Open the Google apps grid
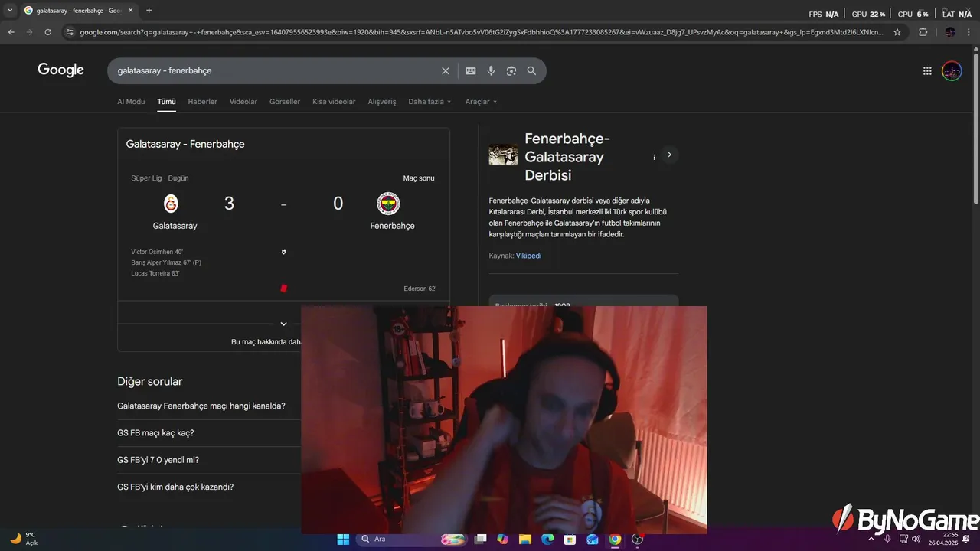The width and height of the screenshot is (980, 551). [927, 71]
